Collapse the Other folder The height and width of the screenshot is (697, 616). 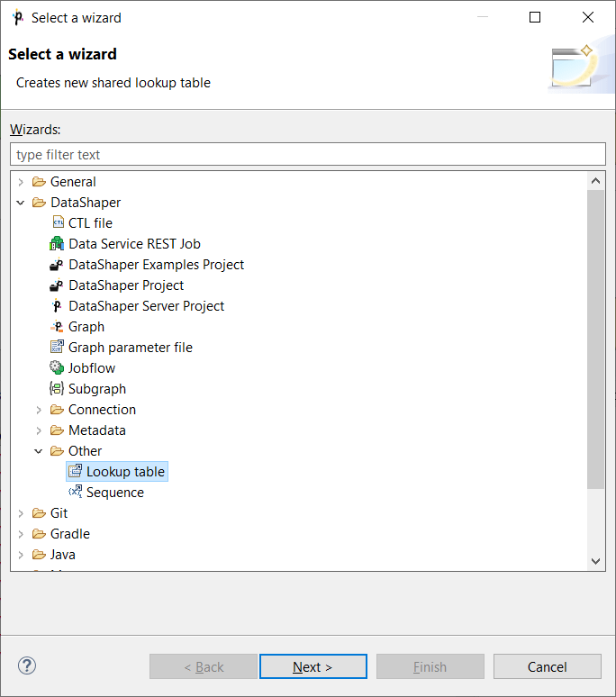(39, 451)
